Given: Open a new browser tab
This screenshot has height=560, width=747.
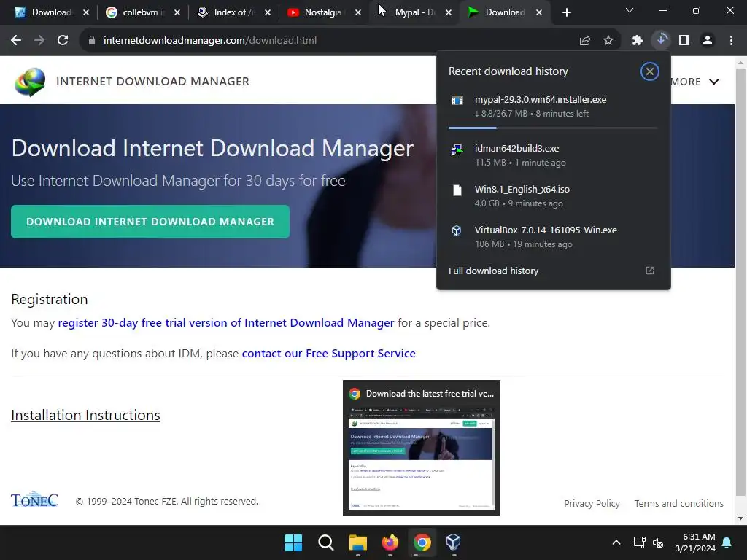Looking at the screenshot, I should [566, 12].
